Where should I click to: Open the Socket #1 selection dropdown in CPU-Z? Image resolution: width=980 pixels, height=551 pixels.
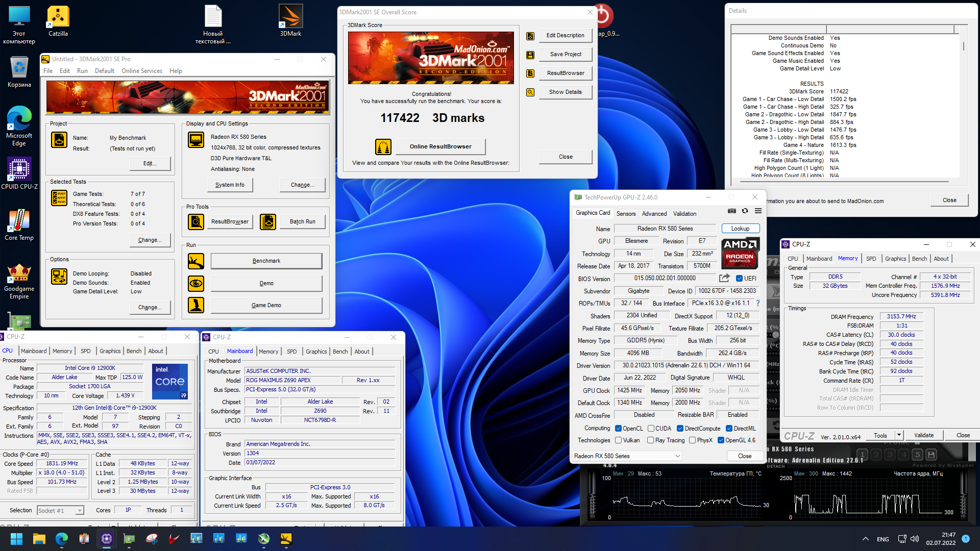click(x=60, y=510)
